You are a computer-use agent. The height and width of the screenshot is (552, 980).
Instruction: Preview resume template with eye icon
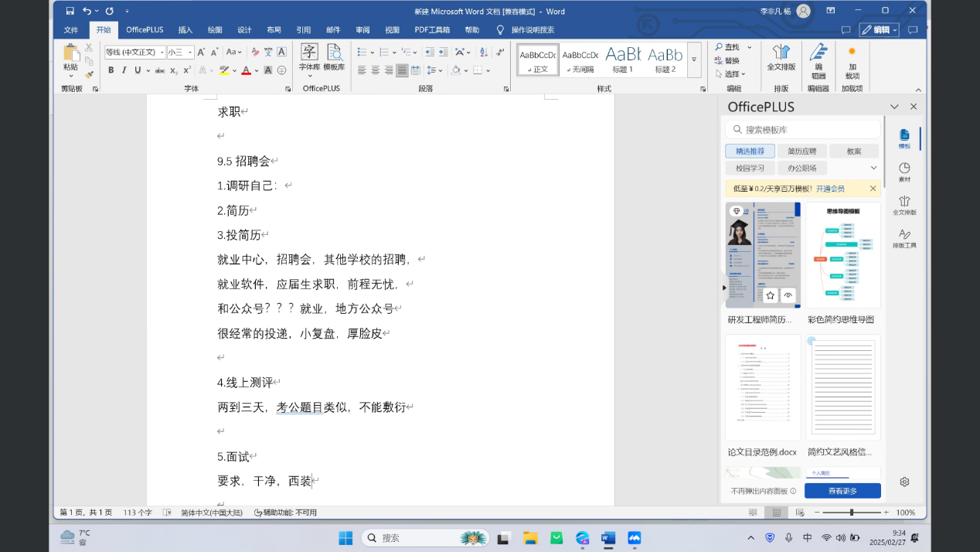coord(788,295)
